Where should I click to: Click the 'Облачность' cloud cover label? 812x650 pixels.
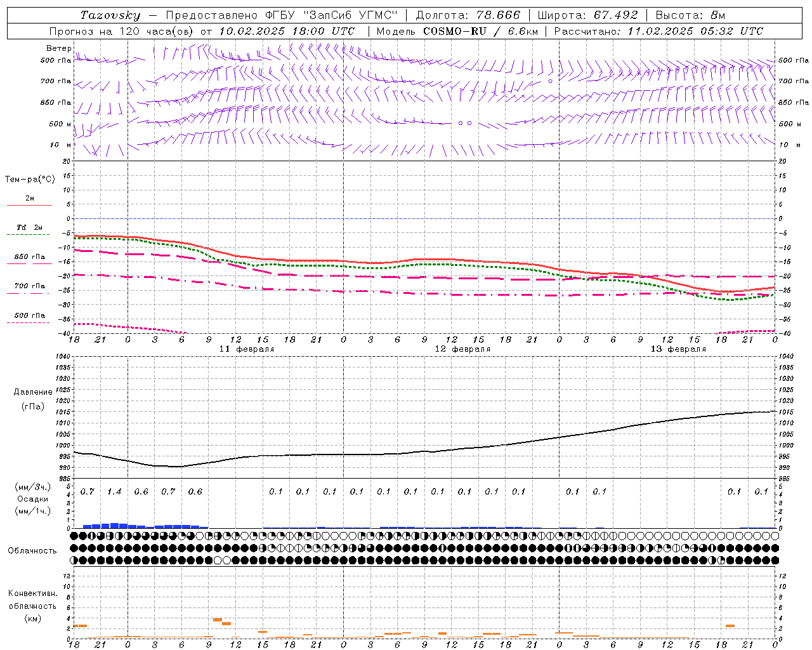pos(32,551)
